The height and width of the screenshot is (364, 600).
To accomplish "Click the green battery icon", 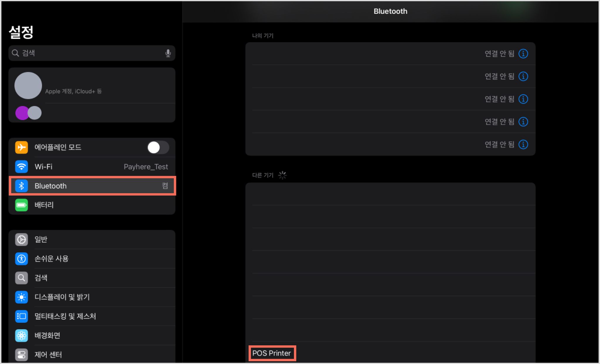I will coord(21,205).
